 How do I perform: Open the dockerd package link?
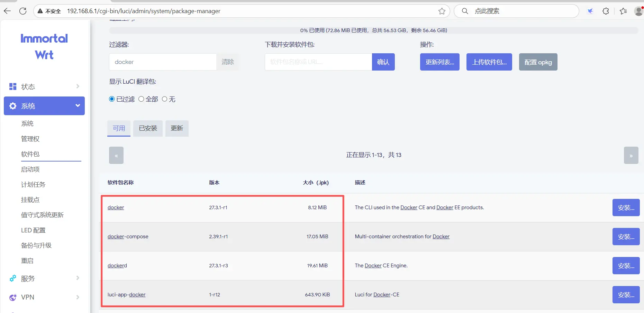coord(117,266)
